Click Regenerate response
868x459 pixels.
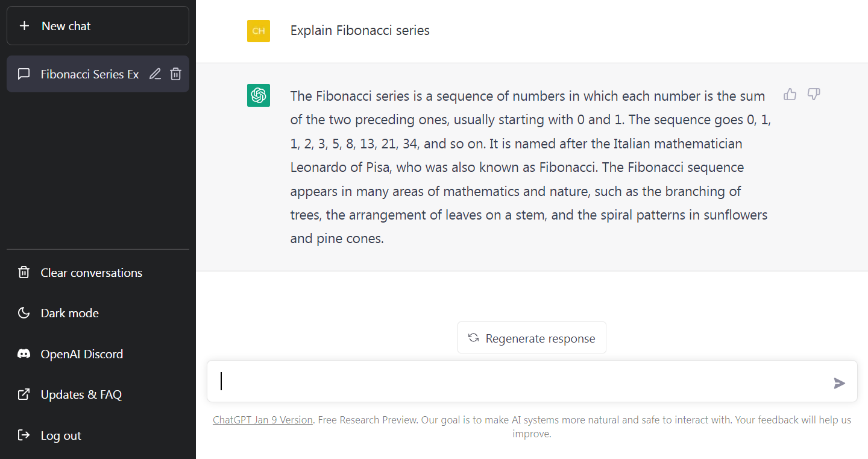pyautogui.click(x=532, y=337)
